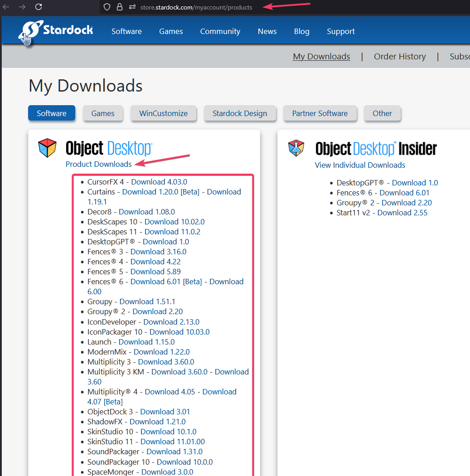Click the browser address bar URL
The image size is (470, 476).
(196, 7)
